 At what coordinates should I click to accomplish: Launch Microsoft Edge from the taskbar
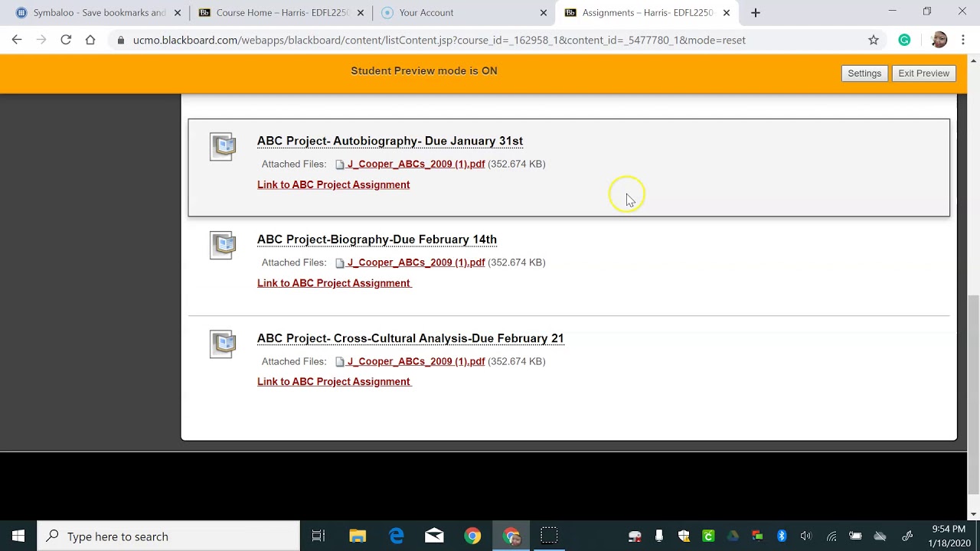(x=396, y=536)
